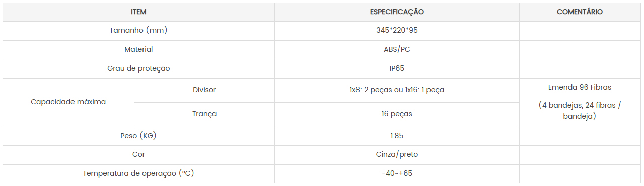
Task: Click the Material row label
Action: tap(138, 50)
